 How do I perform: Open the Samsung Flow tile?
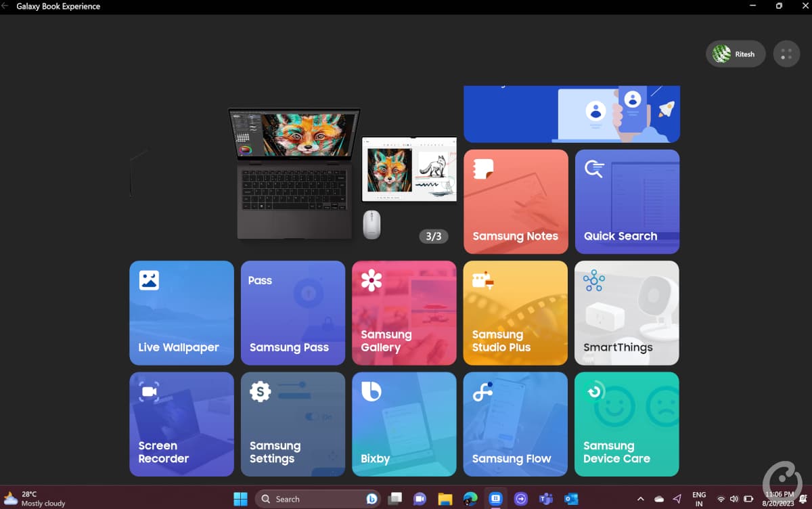[x=516, y=424]
